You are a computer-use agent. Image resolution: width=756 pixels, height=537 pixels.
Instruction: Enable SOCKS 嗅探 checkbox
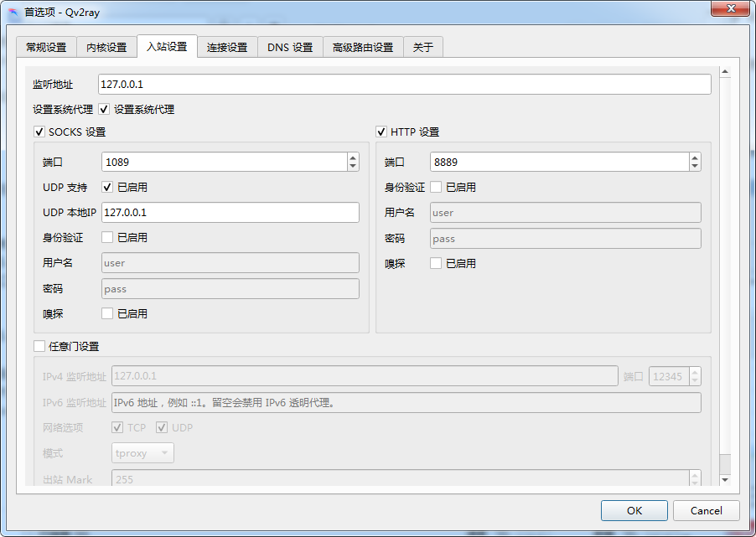coord(107,313)
